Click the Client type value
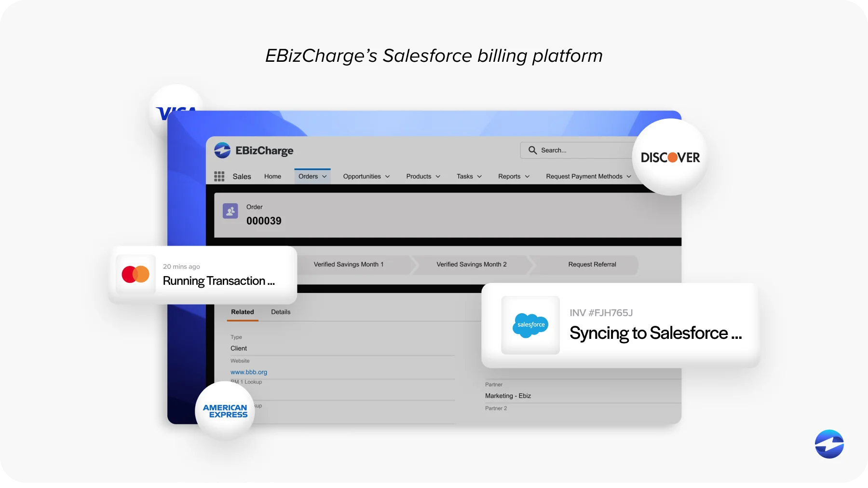 coord(239,349)
